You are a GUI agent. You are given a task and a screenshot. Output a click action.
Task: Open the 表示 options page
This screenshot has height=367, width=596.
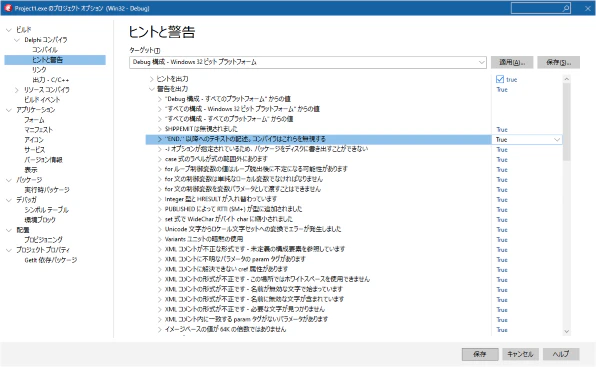pyautogui.click(x=31, y=170)
